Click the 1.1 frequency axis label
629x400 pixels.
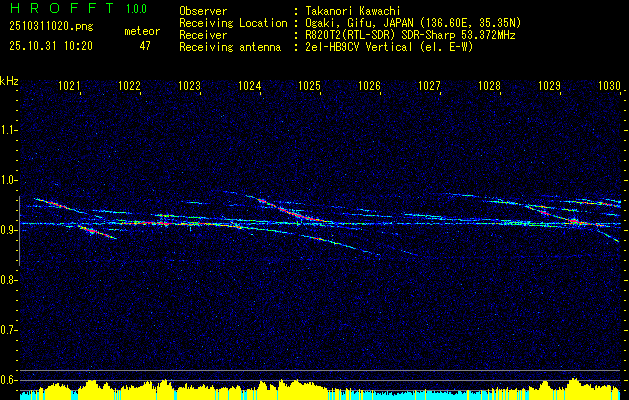pos(8,130)
